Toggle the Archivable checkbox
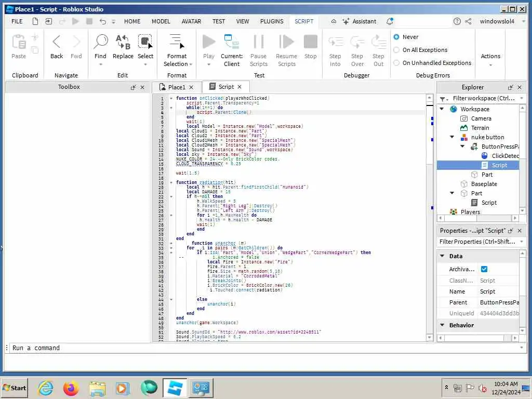Image resolution: width=532 pixels, height=399 pixels. pos(484,269)
